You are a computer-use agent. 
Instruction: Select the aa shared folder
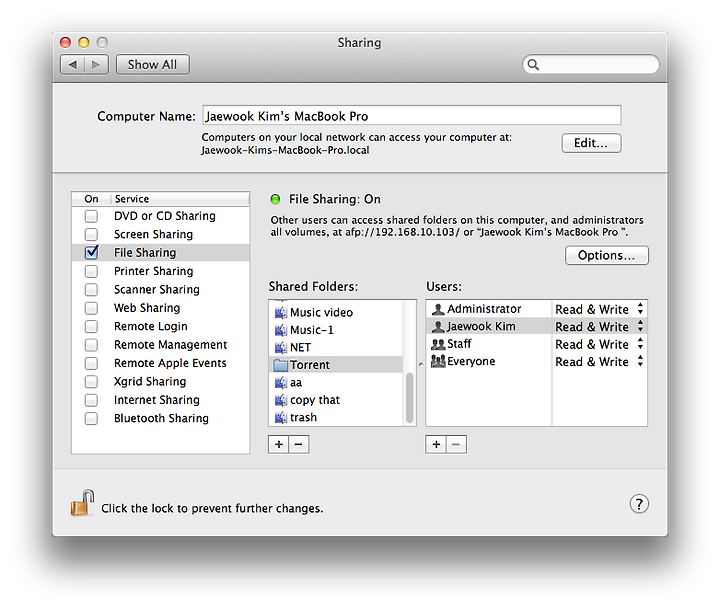pos(336,382)
